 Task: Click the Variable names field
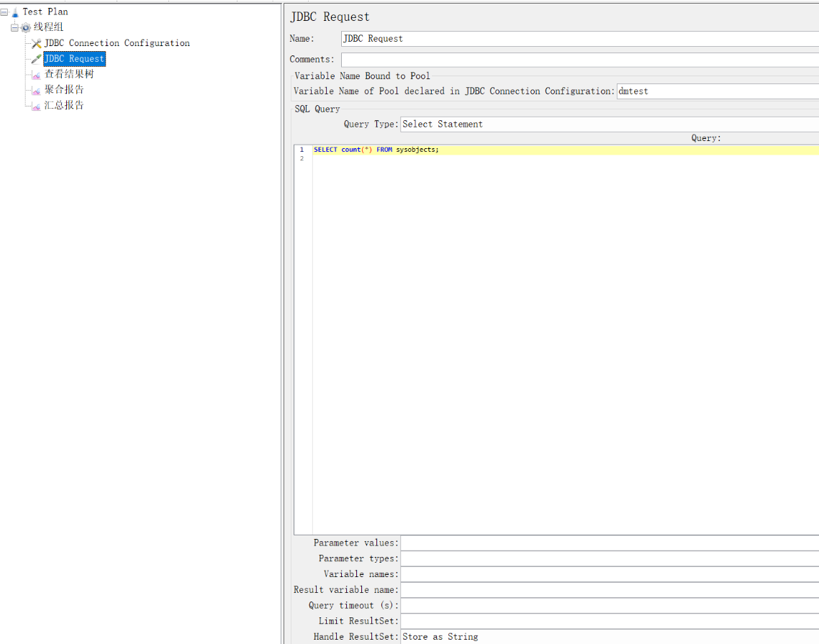(610, 574)
